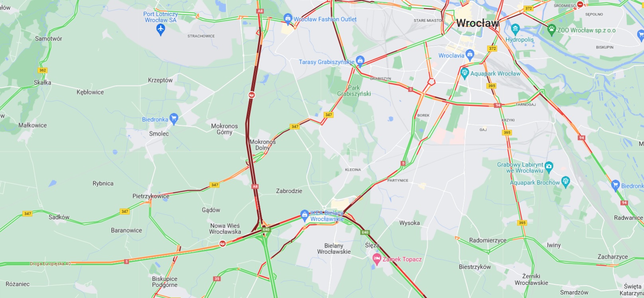Select the Mokronos Górny village label
644x298 pixels.
tap(225, 129)
